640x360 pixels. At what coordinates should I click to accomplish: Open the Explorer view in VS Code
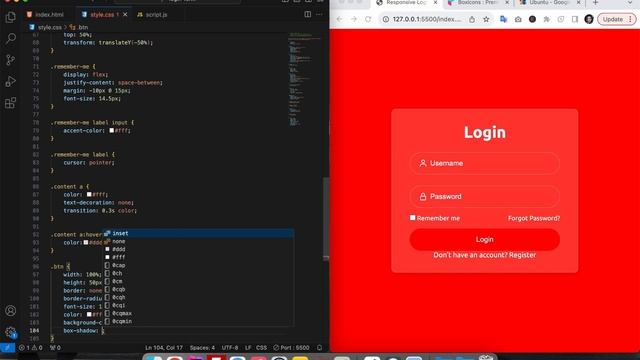(11, 17)
